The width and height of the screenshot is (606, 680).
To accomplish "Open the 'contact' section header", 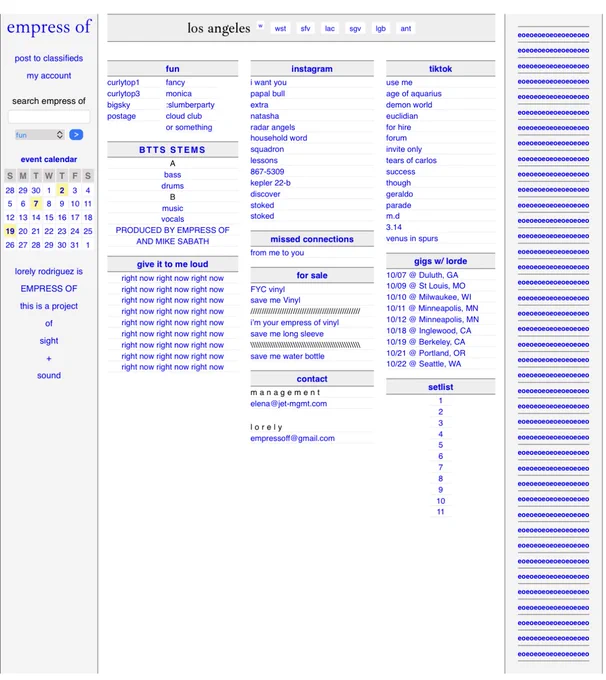I will (312, 379).
